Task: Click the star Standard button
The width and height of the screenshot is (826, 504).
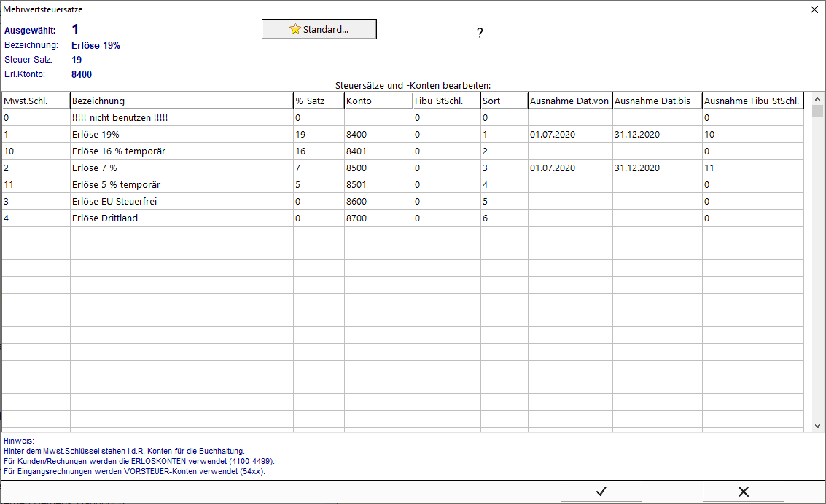Action: 319,29
